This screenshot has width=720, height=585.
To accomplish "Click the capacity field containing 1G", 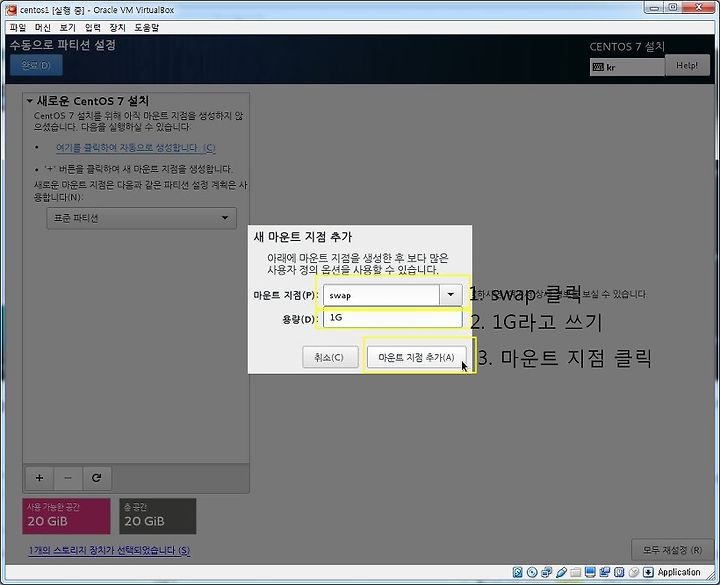I will coord(393,318).
